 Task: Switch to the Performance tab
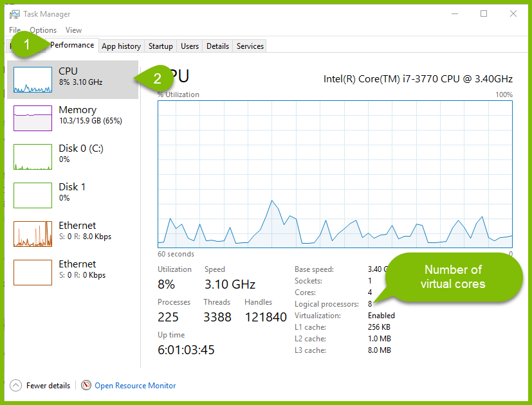pos(72,45)
